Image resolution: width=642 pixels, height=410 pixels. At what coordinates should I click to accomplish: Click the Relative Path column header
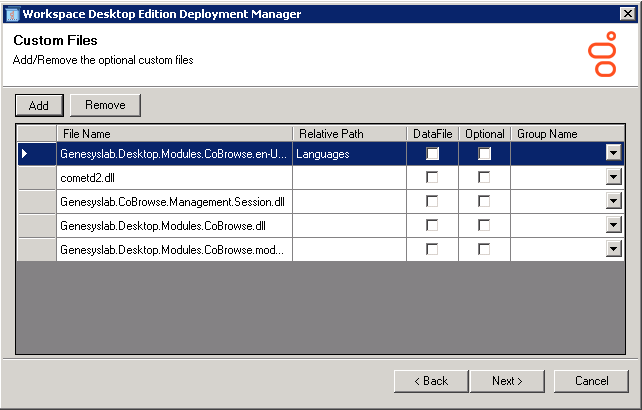click(349, 133)
